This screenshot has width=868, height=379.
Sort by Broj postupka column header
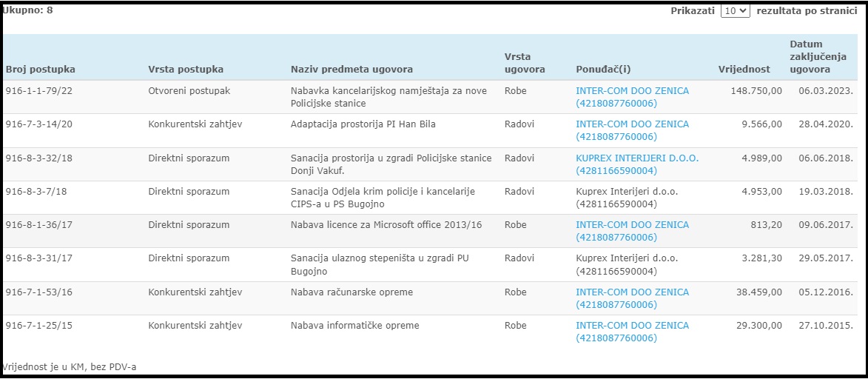[x=41, y=70]
